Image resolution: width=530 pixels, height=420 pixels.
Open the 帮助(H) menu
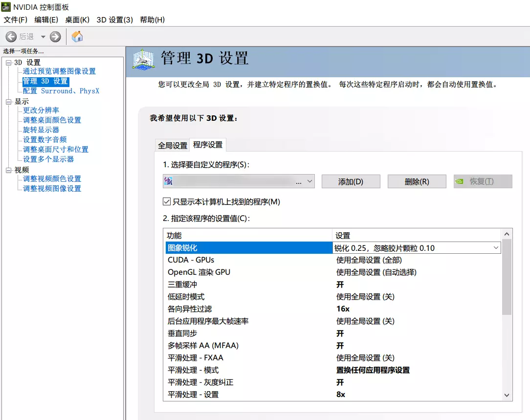tap(152, 20)
